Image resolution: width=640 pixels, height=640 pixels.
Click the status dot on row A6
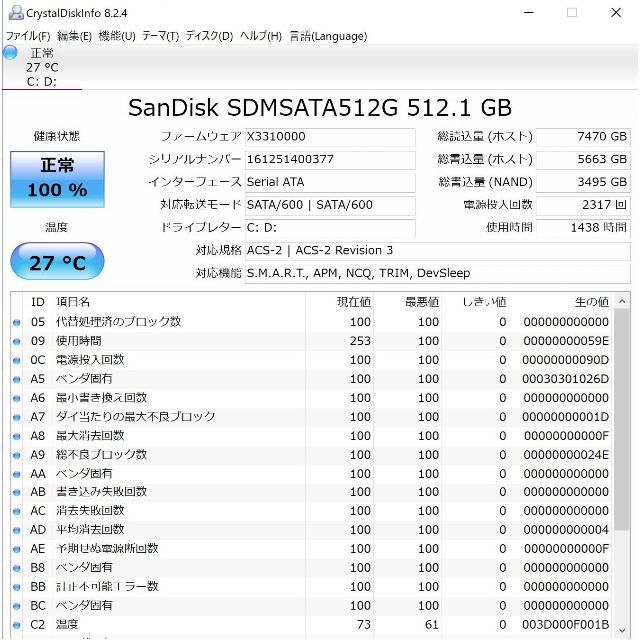click(17, 398)
